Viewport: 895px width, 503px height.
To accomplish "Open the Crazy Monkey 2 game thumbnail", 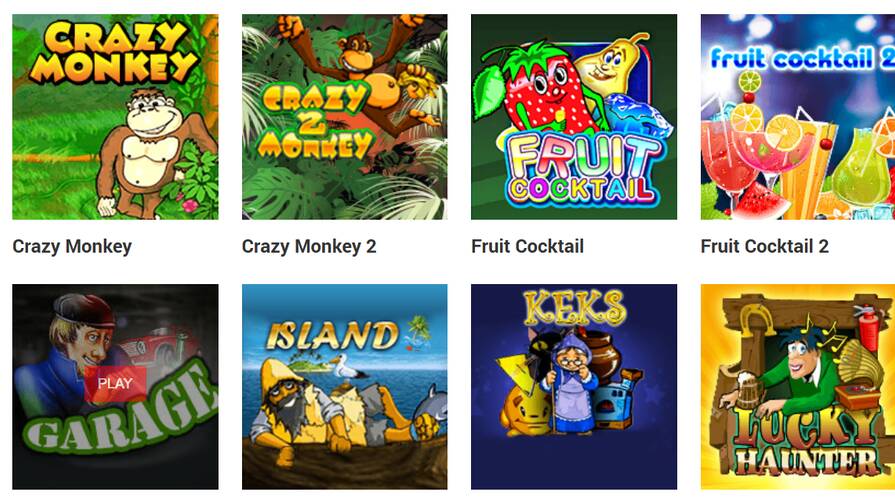I will coord(345,117).
